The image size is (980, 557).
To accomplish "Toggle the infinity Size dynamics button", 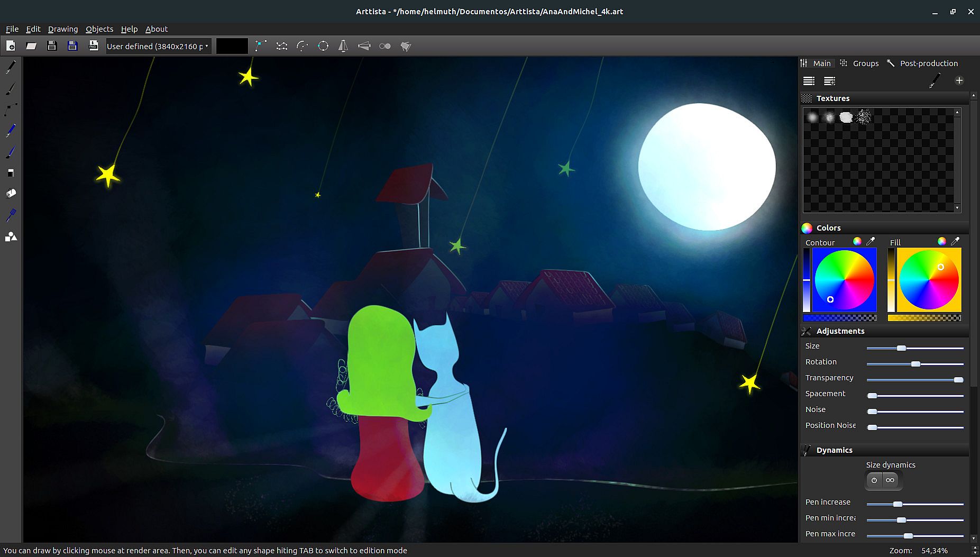I will pyautogui.click(x=890, y=480).
